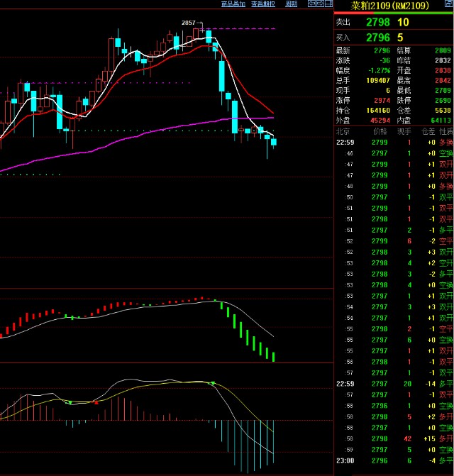The width and height of the screenshot is (454, 476).
Task: Click the first small window icon left of title
Action: click(x=311, y=4)
